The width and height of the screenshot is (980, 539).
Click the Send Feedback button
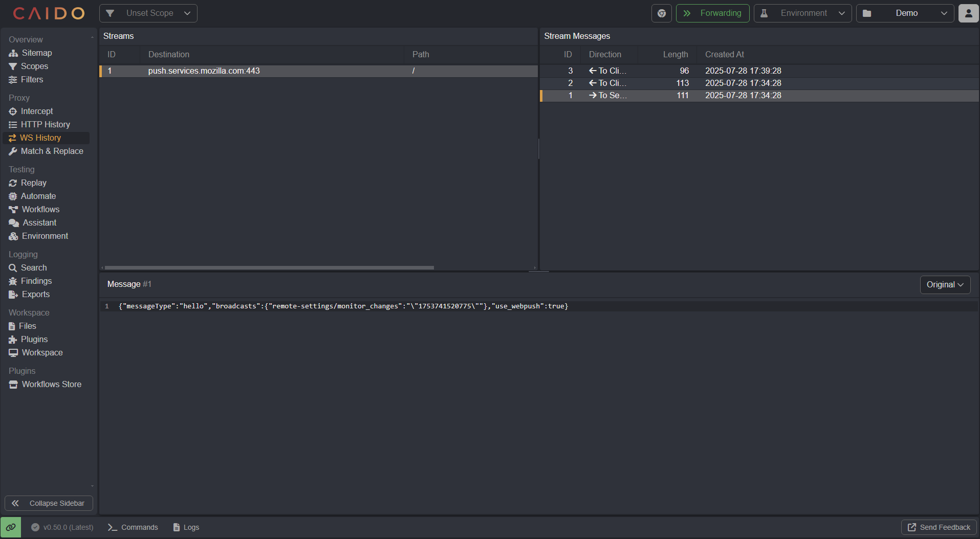939,527
